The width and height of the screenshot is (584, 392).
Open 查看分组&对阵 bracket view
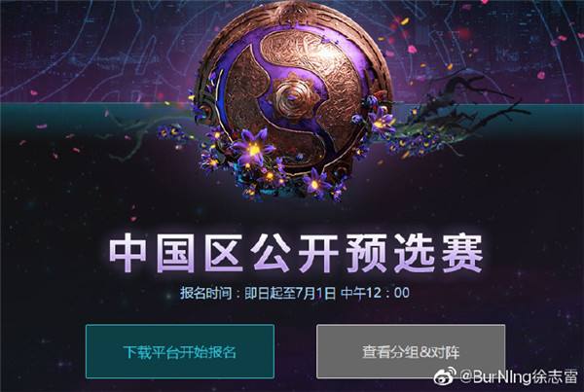point(411,351)
